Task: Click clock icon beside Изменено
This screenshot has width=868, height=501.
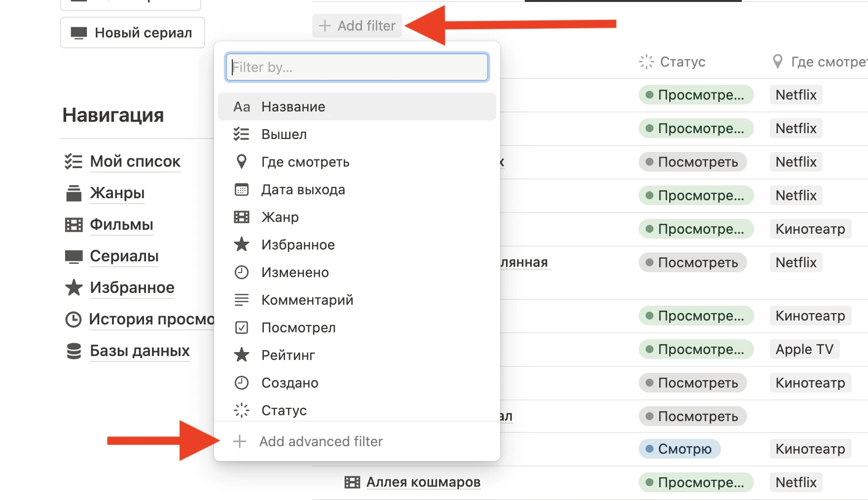Action: click(242, 272)
